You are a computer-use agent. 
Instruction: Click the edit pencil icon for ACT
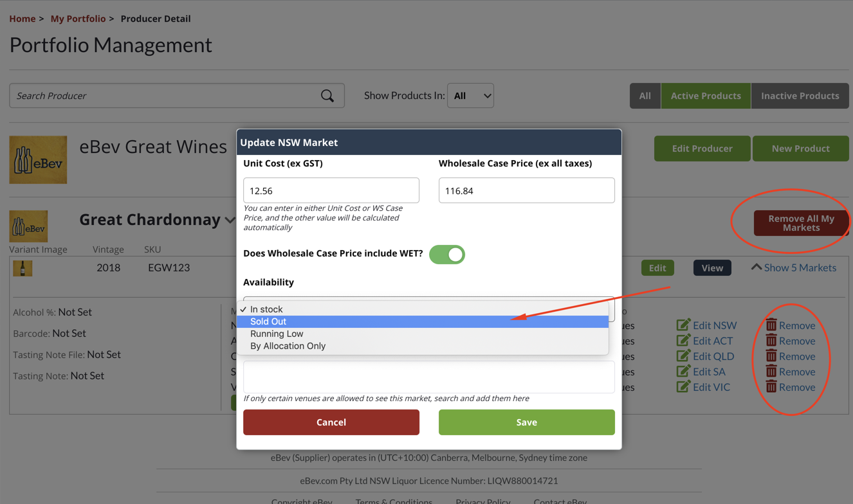pyautogui.click(x=683, y=341)
